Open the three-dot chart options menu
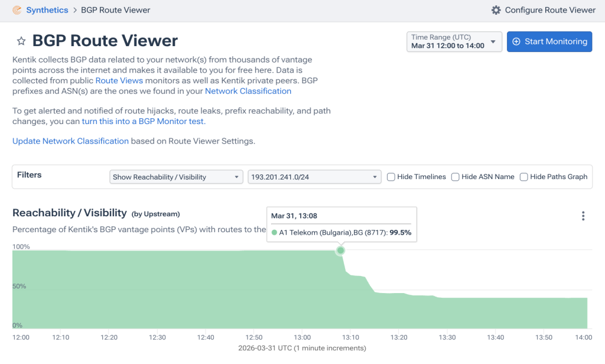The height and width of the screenshot is (364, 605). (583, 216)
